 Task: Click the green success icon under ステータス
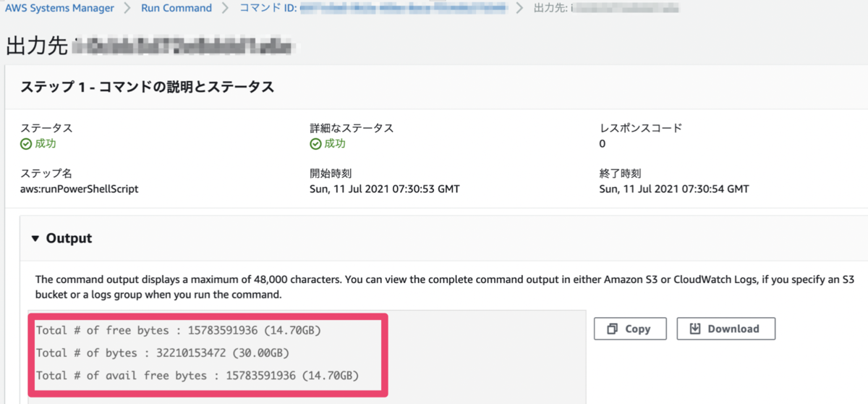tap(26, 144)
